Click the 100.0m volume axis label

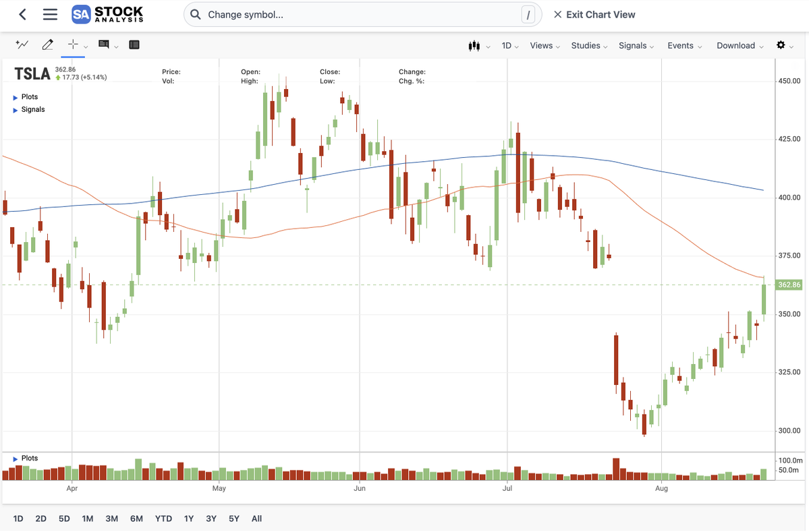coord(790,461)
